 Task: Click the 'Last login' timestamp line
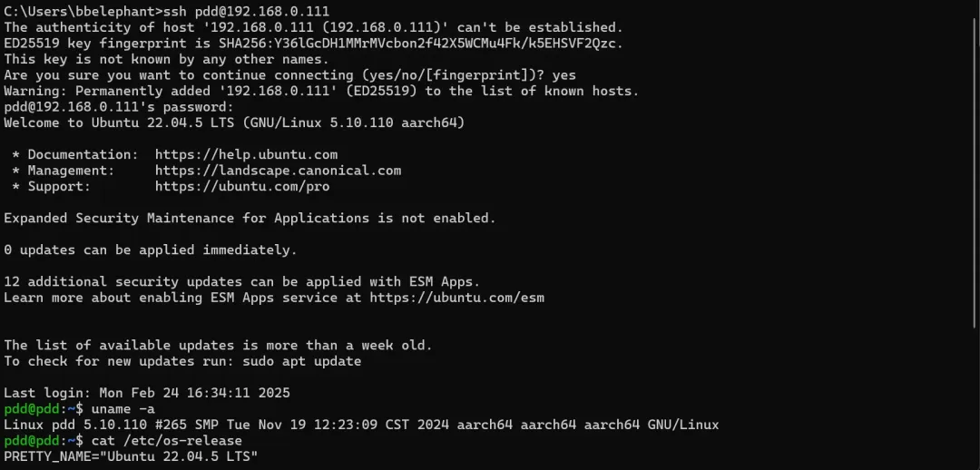pos(146,393)
